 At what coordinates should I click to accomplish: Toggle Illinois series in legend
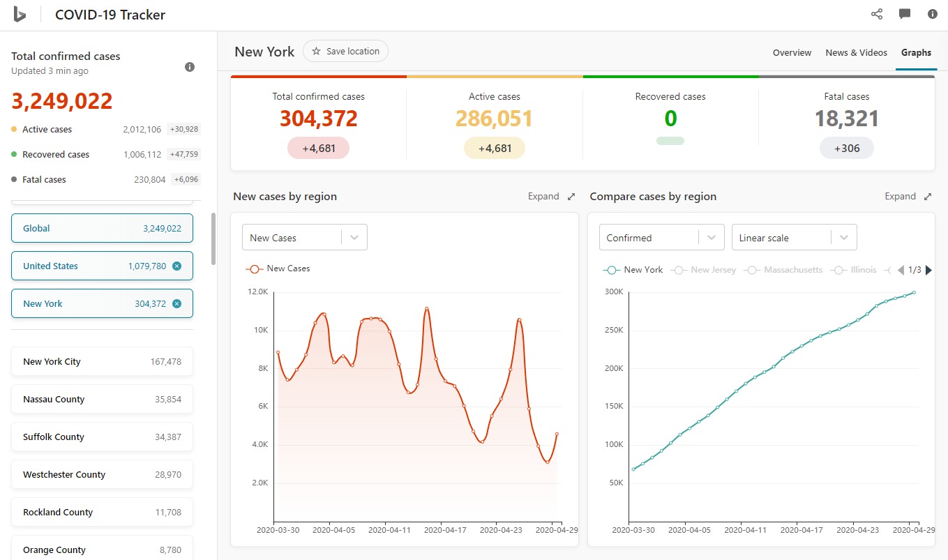pos(855,270)
